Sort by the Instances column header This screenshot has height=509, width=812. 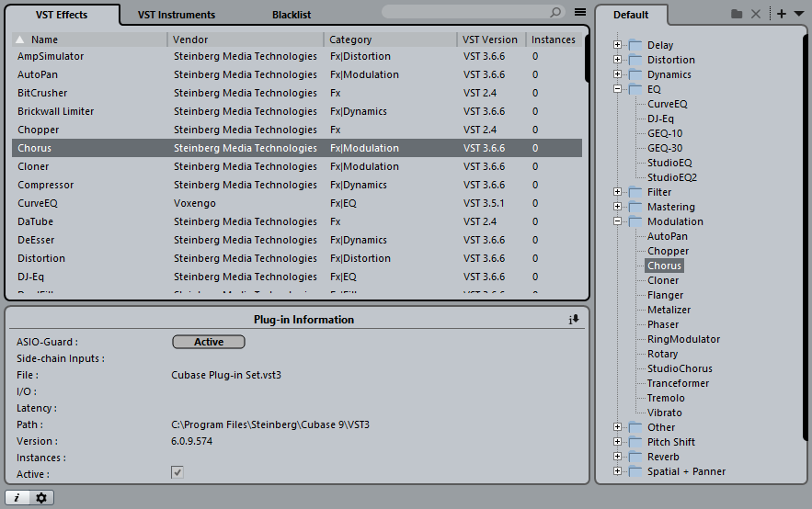pos(555,40)
